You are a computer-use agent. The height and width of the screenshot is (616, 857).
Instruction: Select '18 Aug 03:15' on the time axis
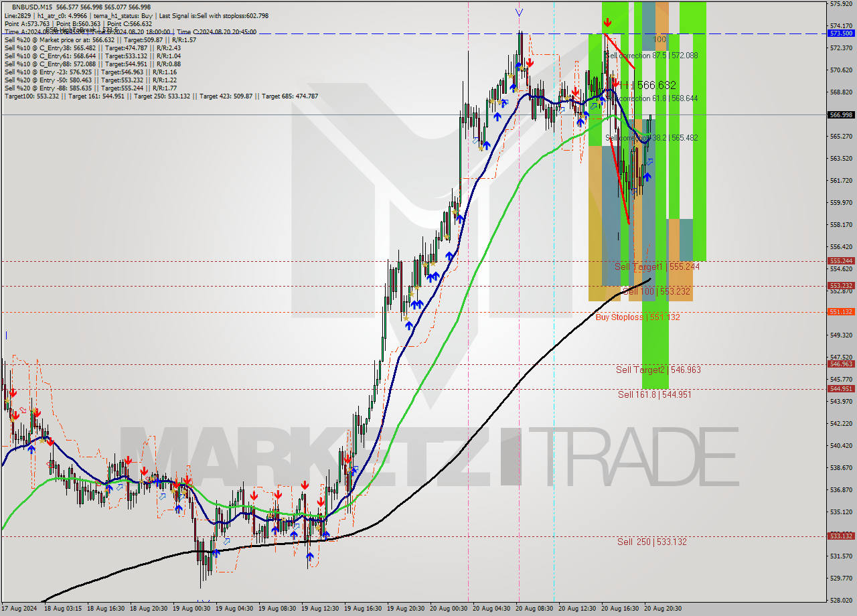tap(64, 609)
